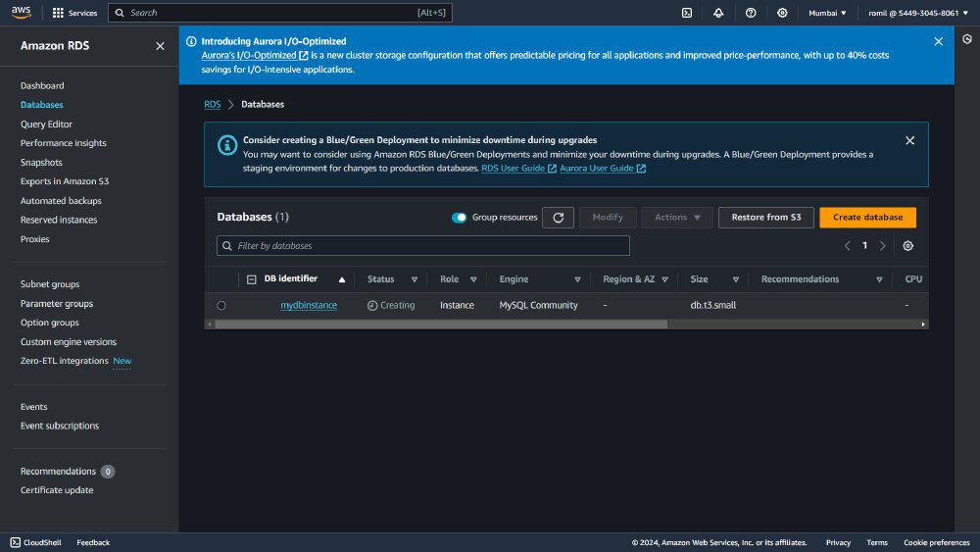Open Dashboard in side navigation
Image resolution: width=980 pixels, height=552 pixels.
click(42, 85)
